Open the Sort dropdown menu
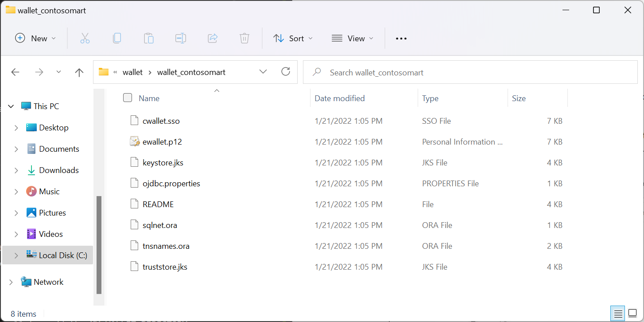The height and width of the screenshot is (322, 644). point(293,38)
